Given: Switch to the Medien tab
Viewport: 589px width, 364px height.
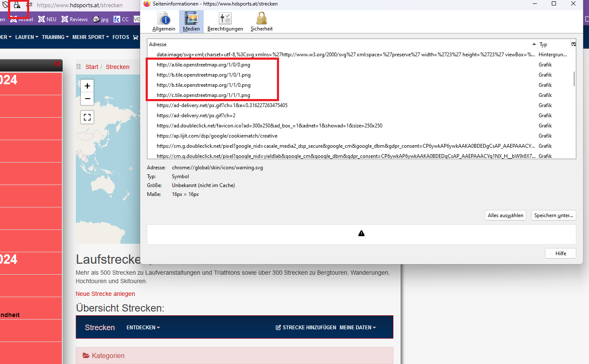Looking at the screenshot, I should tap(191, 22).
